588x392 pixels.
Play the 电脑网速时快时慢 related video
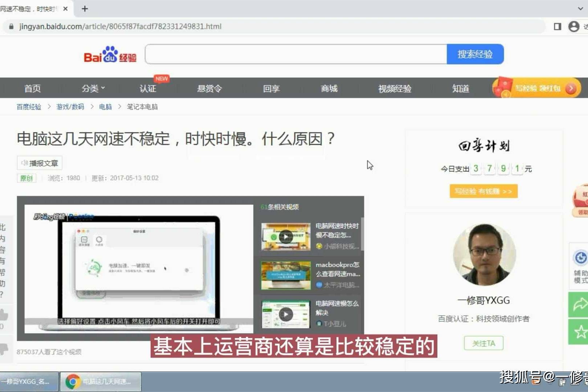286,236
